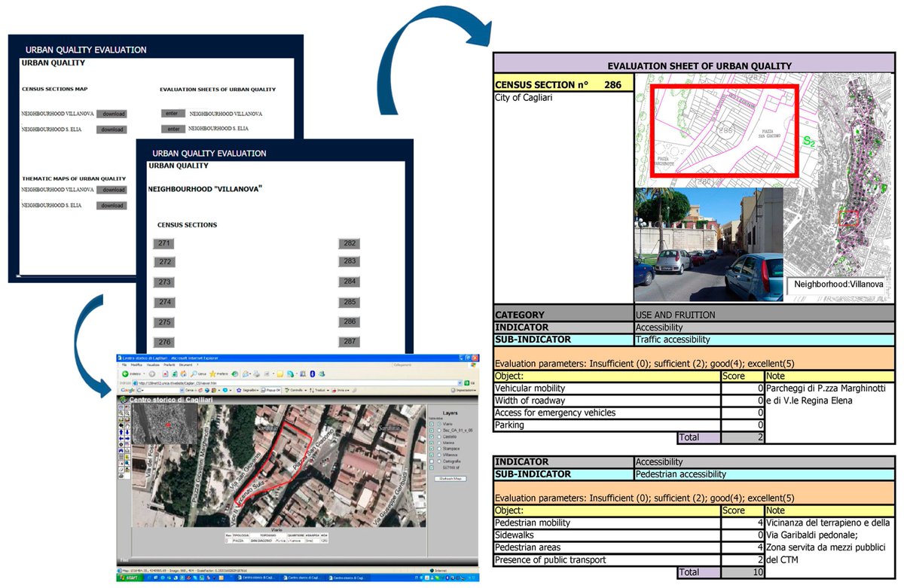Select the zoom-out magnifier map tool
This screenshot has height=588, width=904.
127,413
